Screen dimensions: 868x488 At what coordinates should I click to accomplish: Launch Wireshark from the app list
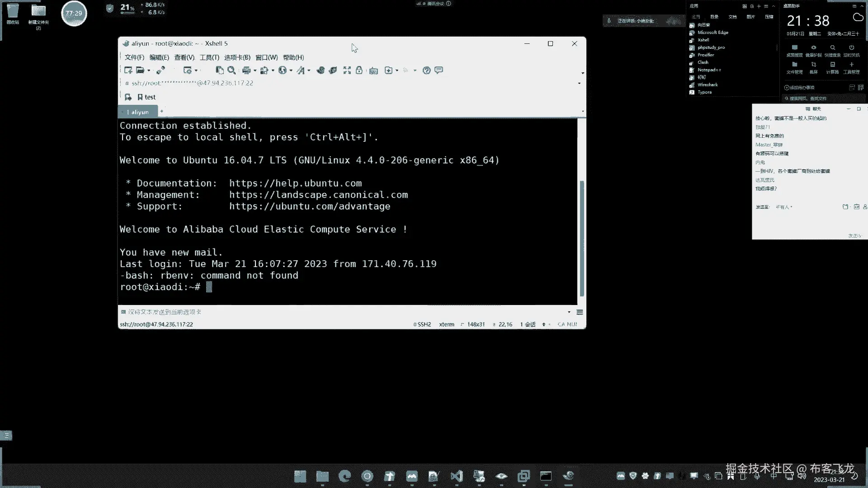point(707,85)
